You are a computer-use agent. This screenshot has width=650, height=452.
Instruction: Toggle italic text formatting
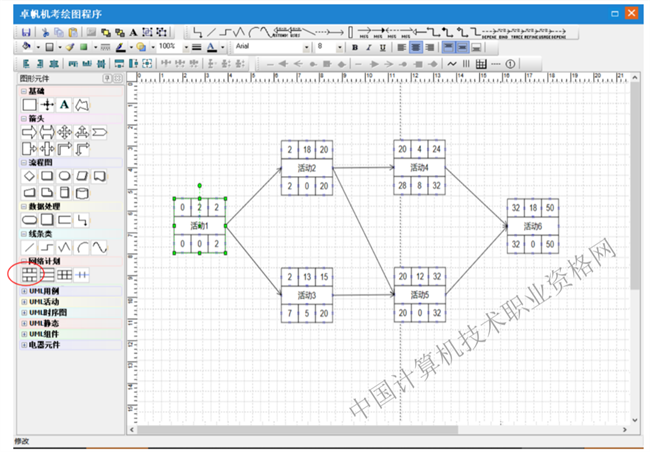pyautogui.click(x=368, y=47)
